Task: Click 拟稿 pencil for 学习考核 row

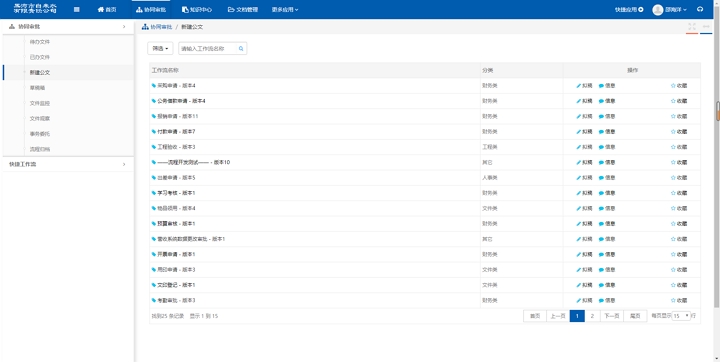Action: 584,193
